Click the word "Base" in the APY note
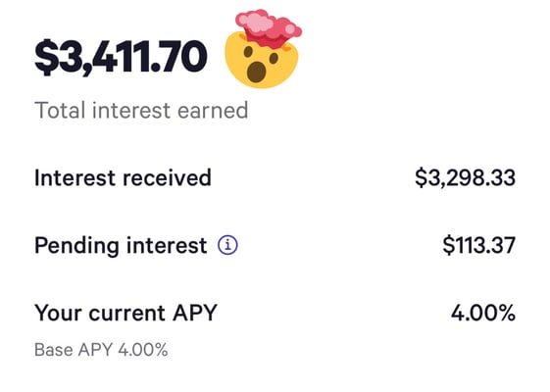 (x=54, y=350)
